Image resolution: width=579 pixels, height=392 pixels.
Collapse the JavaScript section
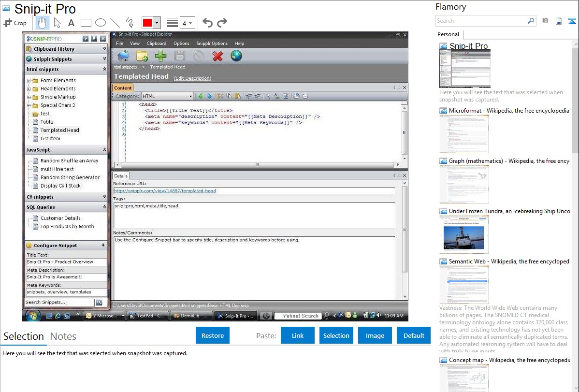tap(104, 150)
